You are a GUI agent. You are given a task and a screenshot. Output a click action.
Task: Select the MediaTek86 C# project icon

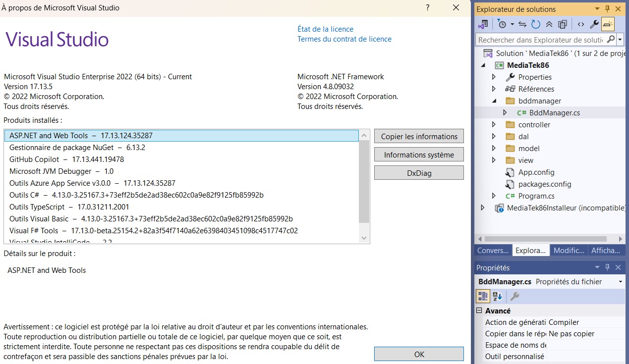pyautogui.click(x=499, y=65)
